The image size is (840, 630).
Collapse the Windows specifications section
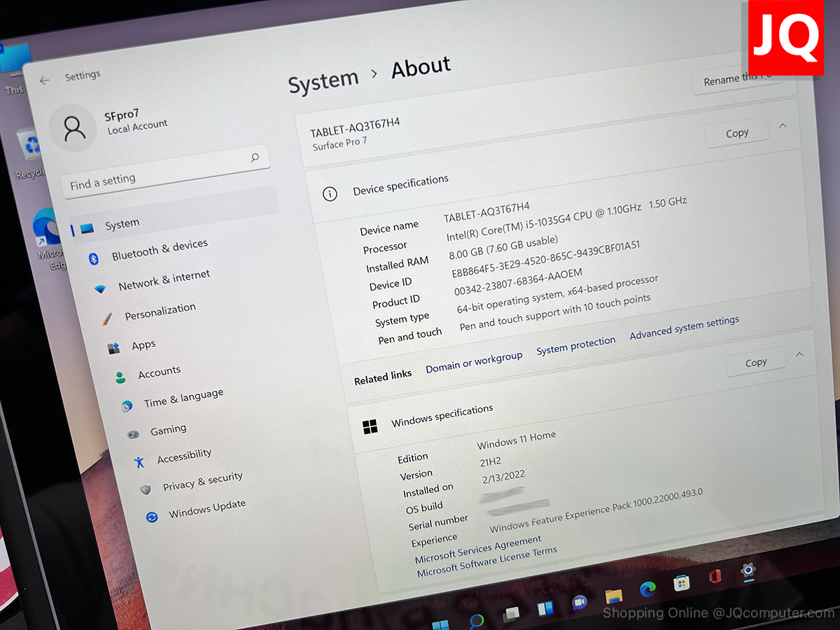point(799,355)
